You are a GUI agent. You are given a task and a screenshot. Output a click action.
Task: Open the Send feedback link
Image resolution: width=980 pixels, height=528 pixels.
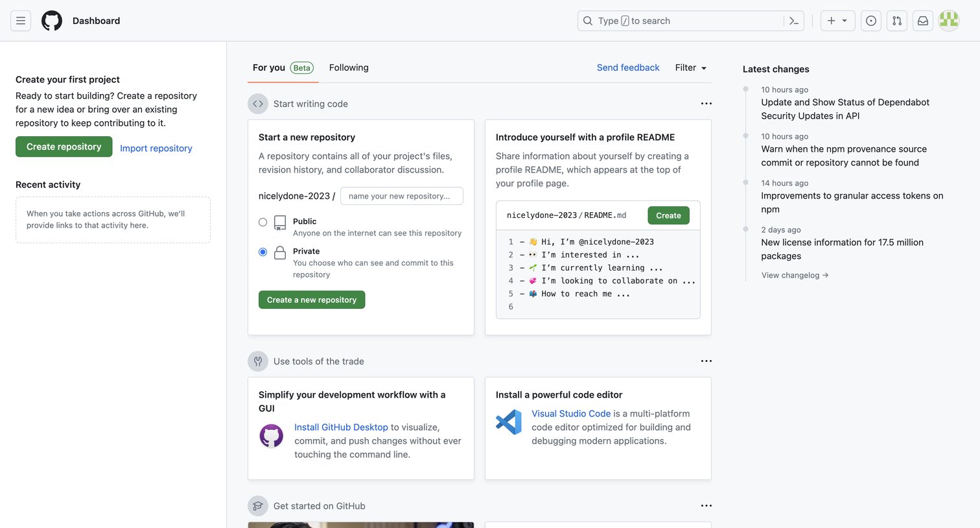point(628,67)
